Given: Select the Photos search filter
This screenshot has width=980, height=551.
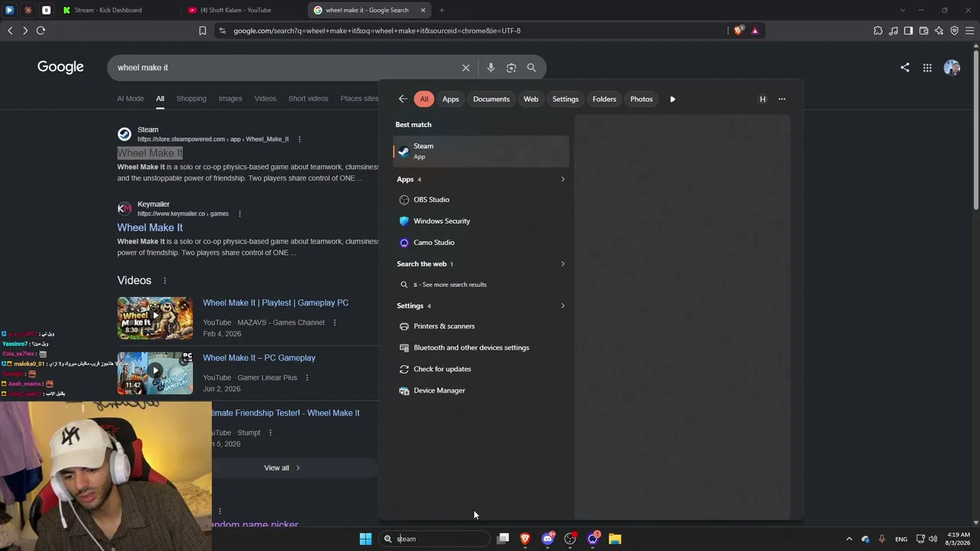Looking at the screenshot, I should 641,99.
